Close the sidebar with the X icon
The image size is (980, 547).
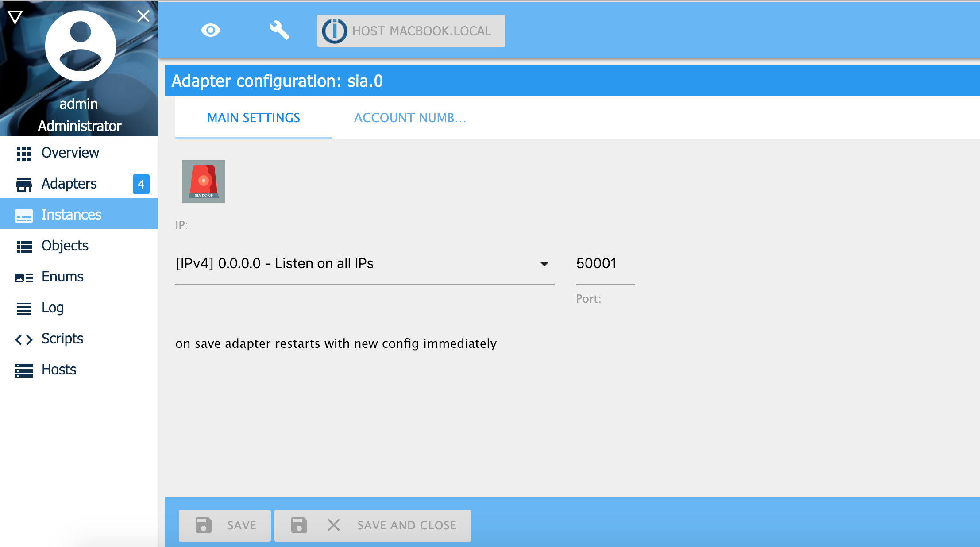(x=143, y=16)
